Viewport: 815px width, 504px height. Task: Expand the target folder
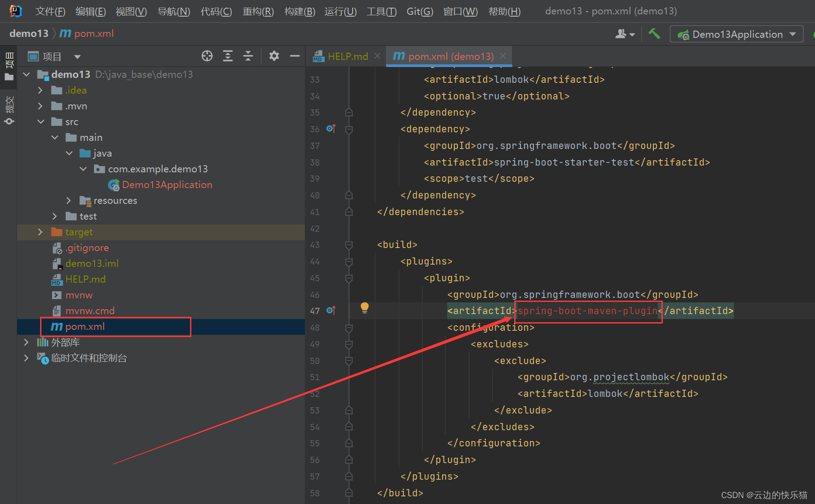coord(41,232)
